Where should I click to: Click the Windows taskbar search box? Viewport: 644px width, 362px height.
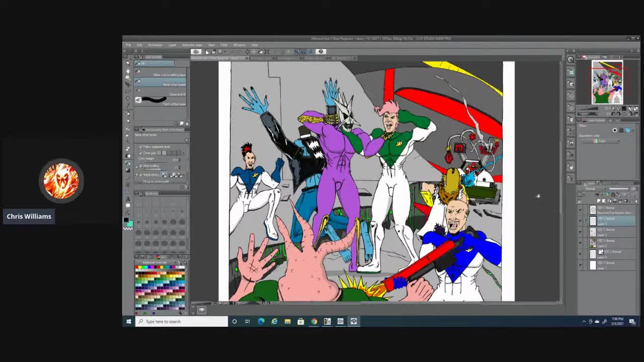pos(182,321)
